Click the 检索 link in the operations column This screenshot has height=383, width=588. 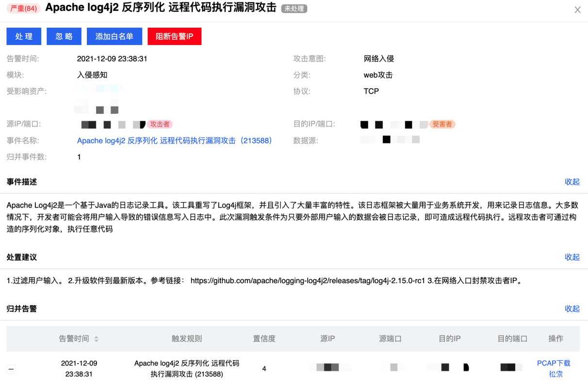[556, 374]
